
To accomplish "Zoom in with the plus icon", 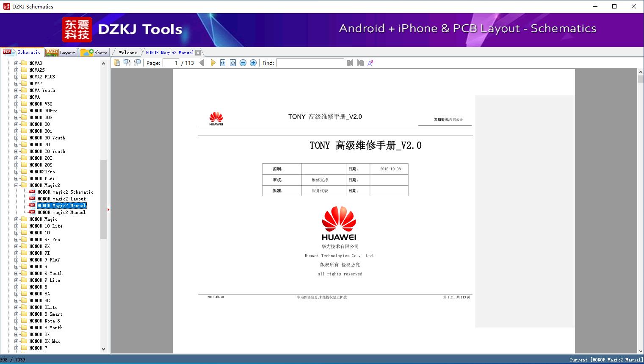I will tap(253, 63).
